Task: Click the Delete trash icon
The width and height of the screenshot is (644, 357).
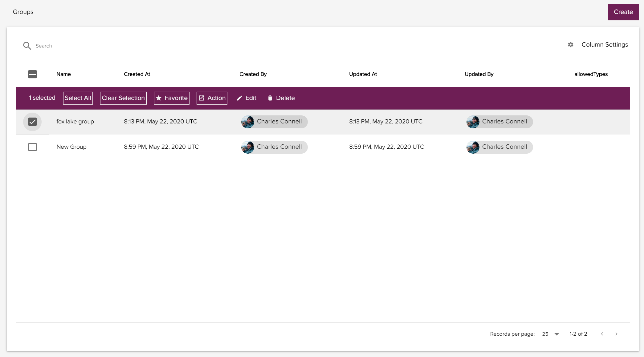Action: 270,98
